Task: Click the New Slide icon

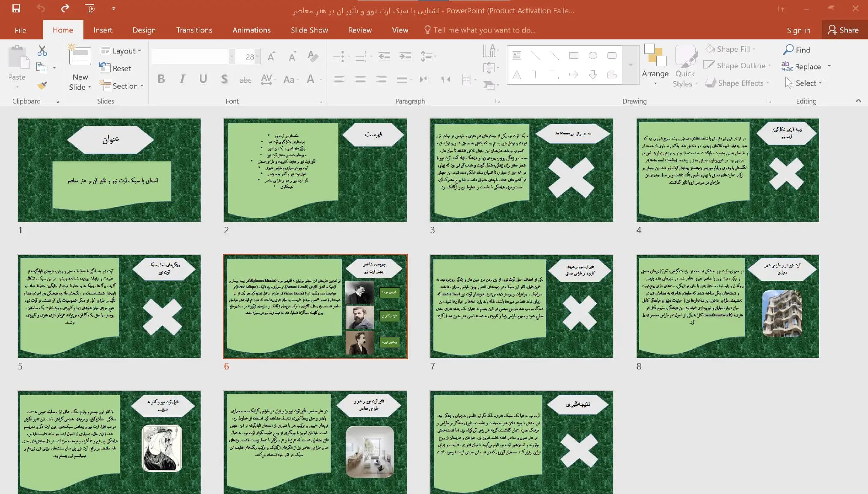Action: (80, 56)
